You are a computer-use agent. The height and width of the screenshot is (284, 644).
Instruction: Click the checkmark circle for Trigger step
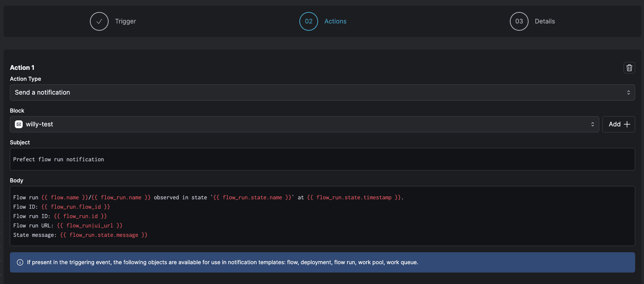(x=99, y=21)
